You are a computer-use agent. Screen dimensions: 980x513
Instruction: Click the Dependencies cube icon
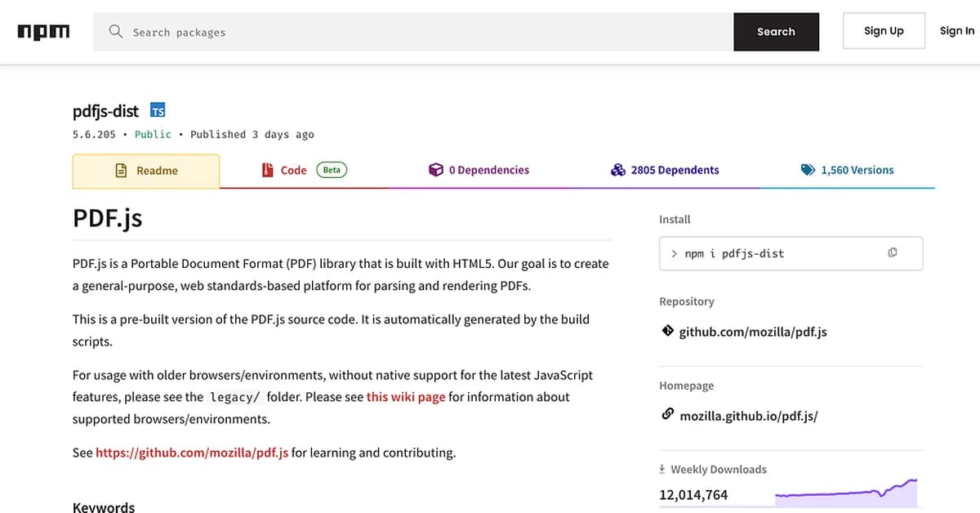coord(435,169)
